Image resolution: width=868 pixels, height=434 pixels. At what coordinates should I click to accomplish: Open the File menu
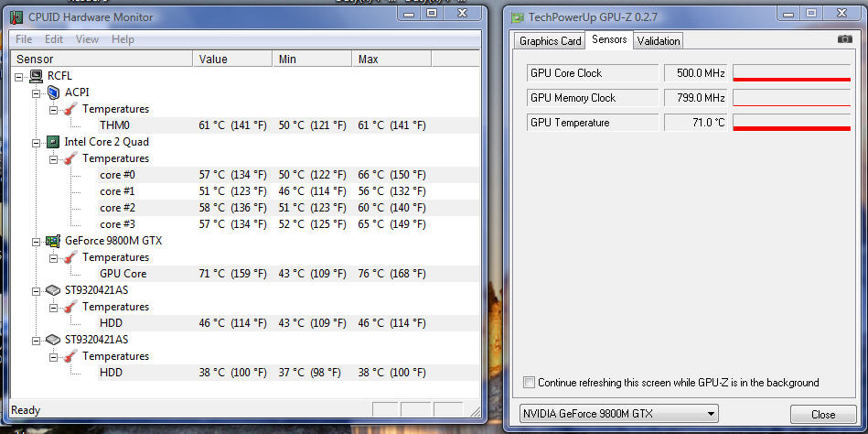tap(24, 38)
